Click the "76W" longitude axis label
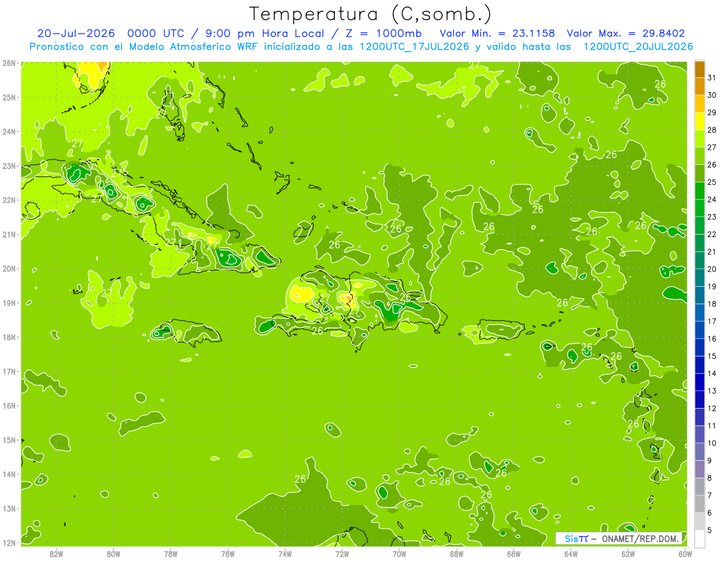The image size is (728, 562). (x=227, y=554)
